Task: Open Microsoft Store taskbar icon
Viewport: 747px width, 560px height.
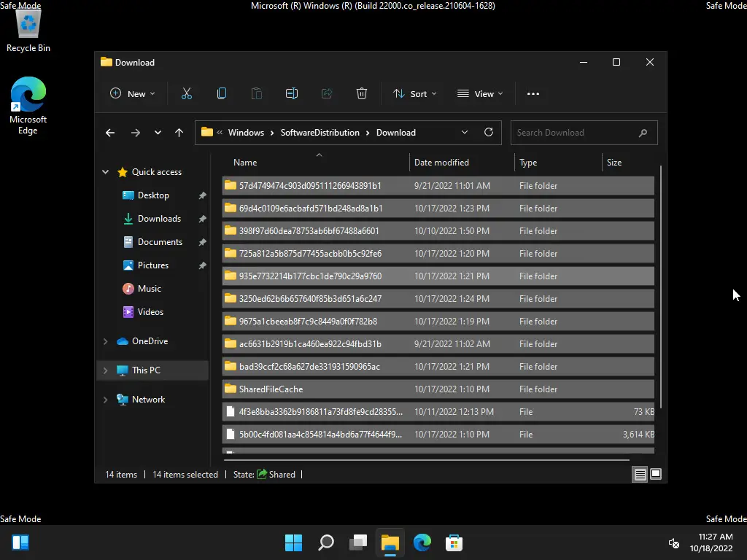Action: 454,542
